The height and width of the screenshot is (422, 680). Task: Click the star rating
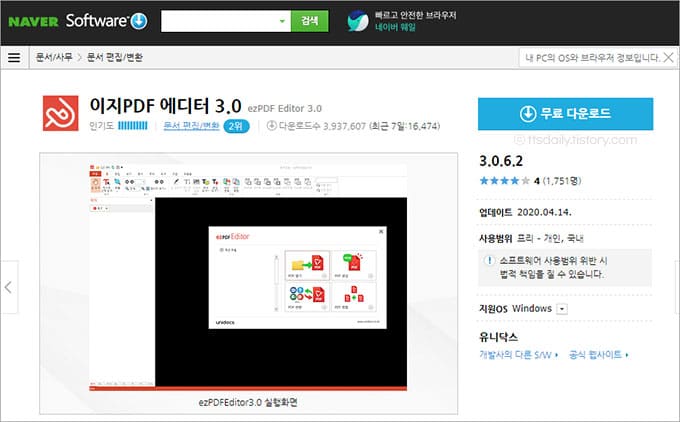[x=504, y=181]
